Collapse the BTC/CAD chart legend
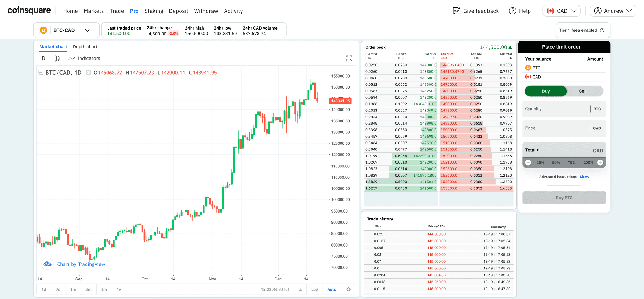This screenshot has height=299, width=644. 41,72
